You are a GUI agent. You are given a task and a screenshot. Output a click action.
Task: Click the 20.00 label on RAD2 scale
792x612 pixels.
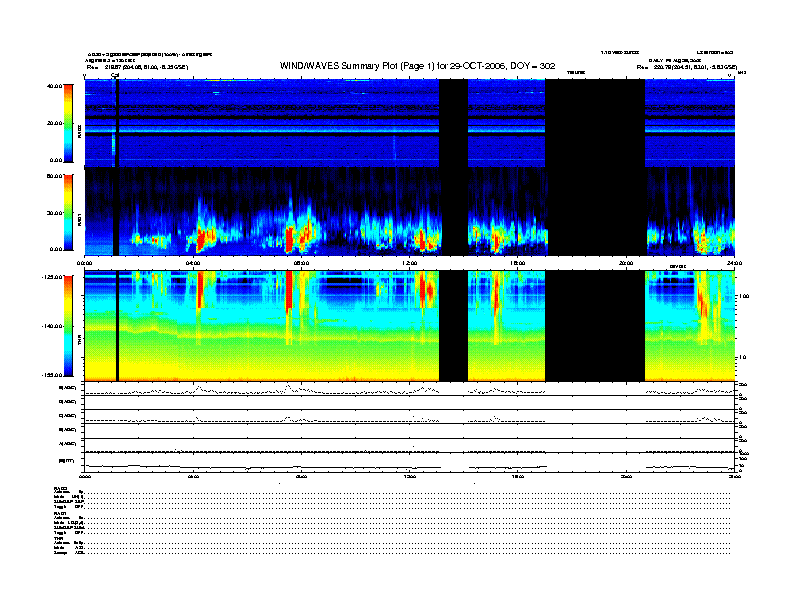click(x=55, y=123)
